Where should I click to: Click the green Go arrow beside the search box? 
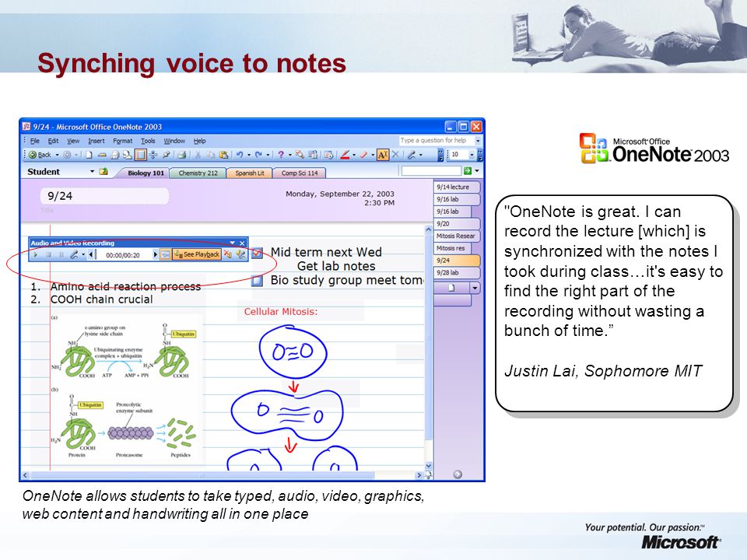(x=468, y=171)
